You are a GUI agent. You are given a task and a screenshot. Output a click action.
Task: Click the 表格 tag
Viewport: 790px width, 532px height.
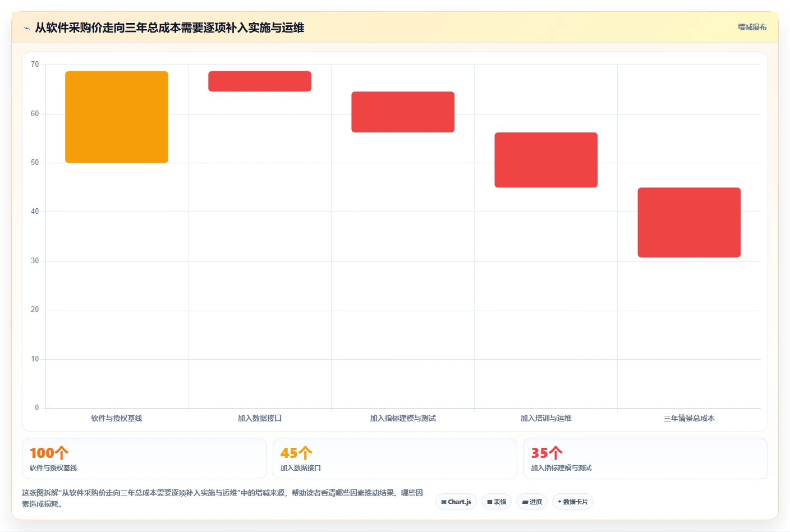pyautogui.click(x=497, y=502)
